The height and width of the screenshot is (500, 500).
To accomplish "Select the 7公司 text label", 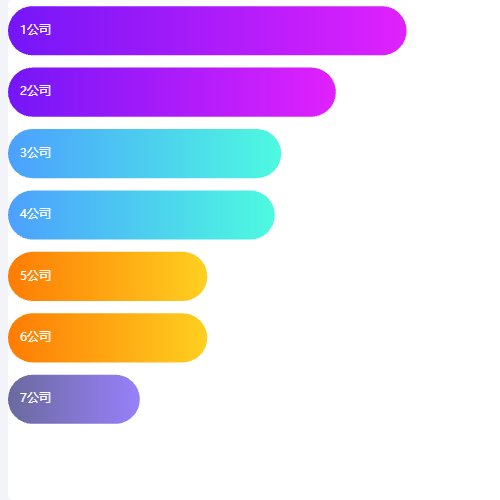I will 35,398.
